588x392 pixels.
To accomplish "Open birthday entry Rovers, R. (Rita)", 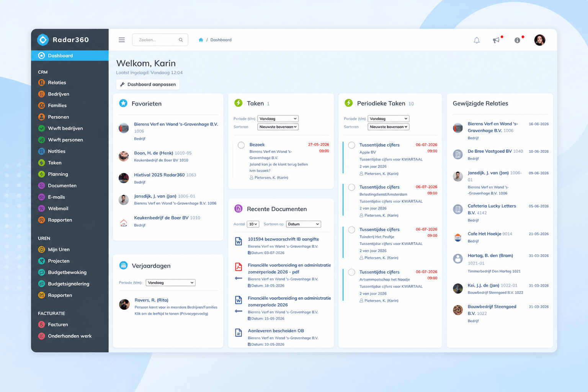I will point(151,300).
